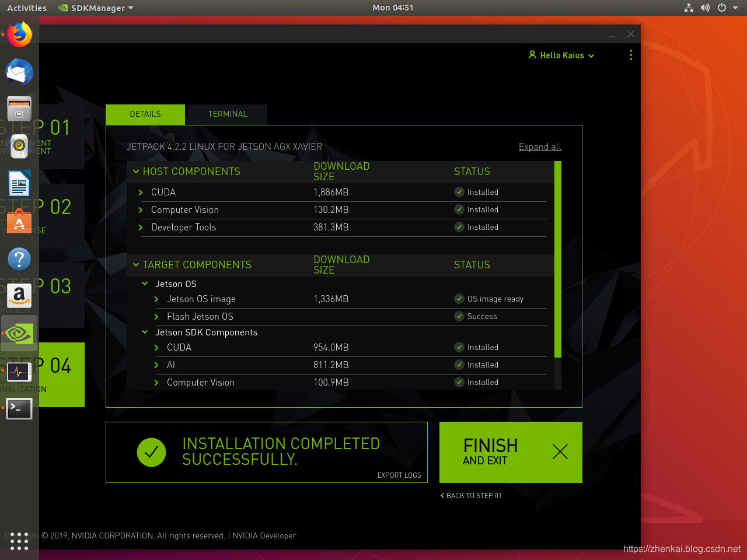Collapse the Jetson SDK Components group

tap(145, 332)
